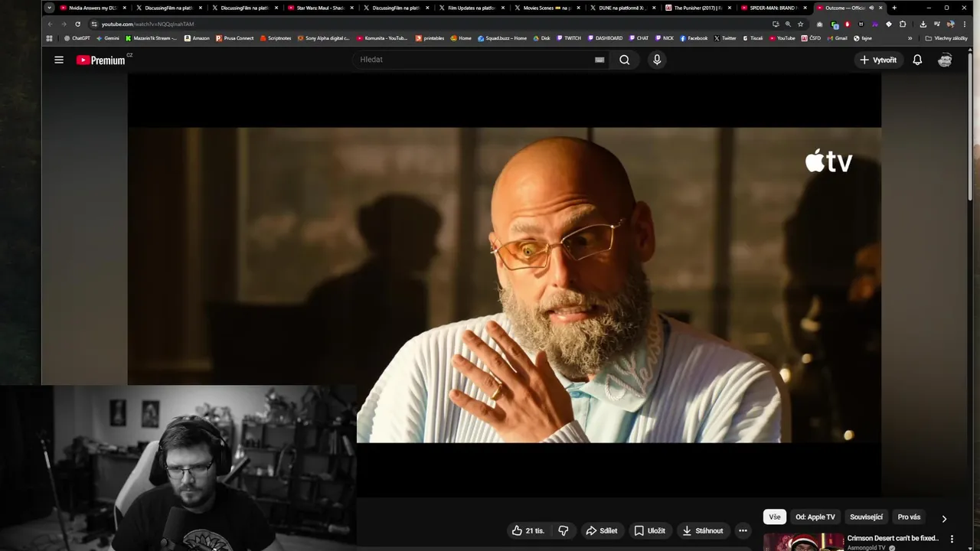Open the bookmarks apps grid icon
980x551 pixels.
point(50,37)
